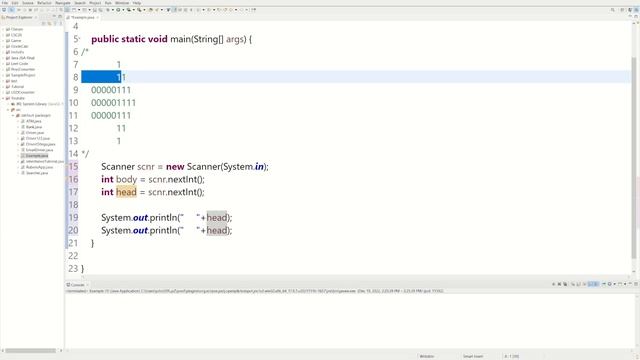Click Project Explorer horizontal scrollbar
This screenshot has height=360, width=640.
coord(30,350)
